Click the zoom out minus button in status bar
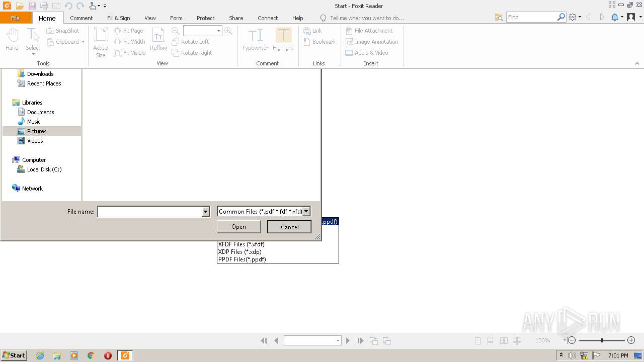This screenshot has width=644, height=362. coord(572,340)
